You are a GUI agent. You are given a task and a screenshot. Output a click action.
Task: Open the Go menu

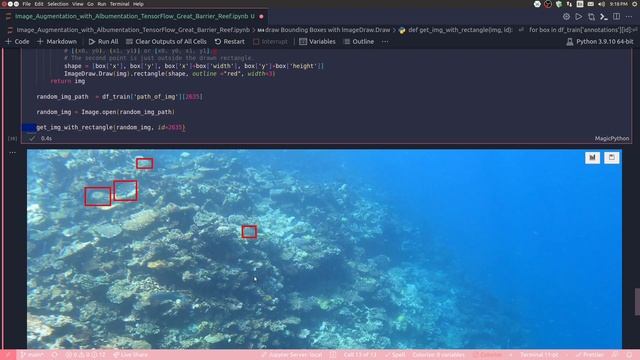pos(90,4)
